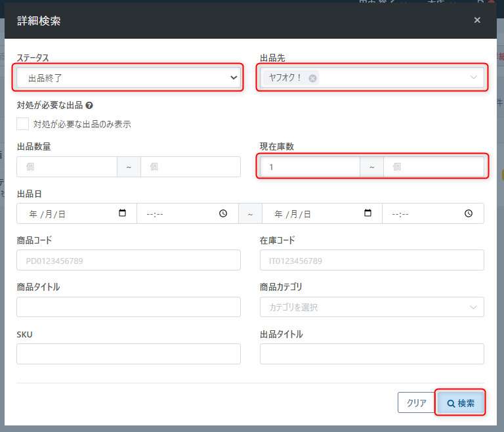Click the クリア button
Image resolution: width=504 pixels, height=432 pixels.
point(417,402)
